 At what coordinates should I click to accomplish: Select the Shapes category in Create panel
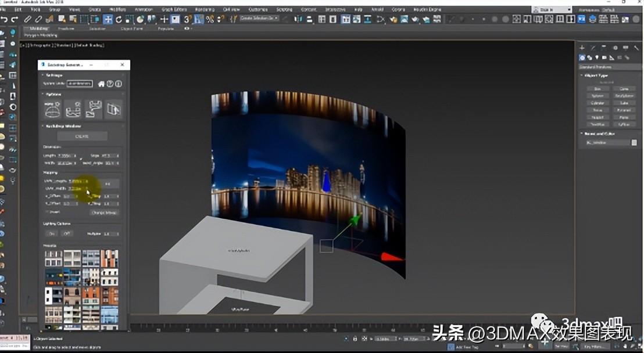589,57
